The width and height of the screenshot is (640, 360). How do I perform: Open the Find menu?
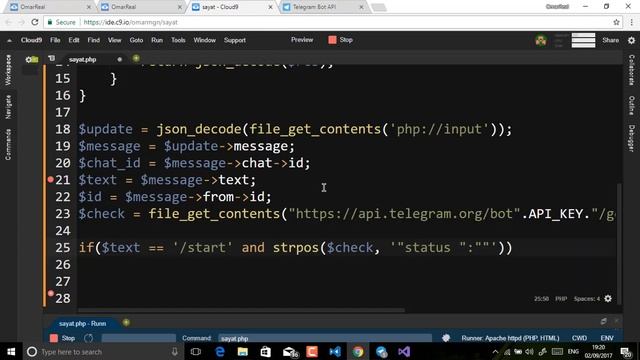click(x=93, y=40)
